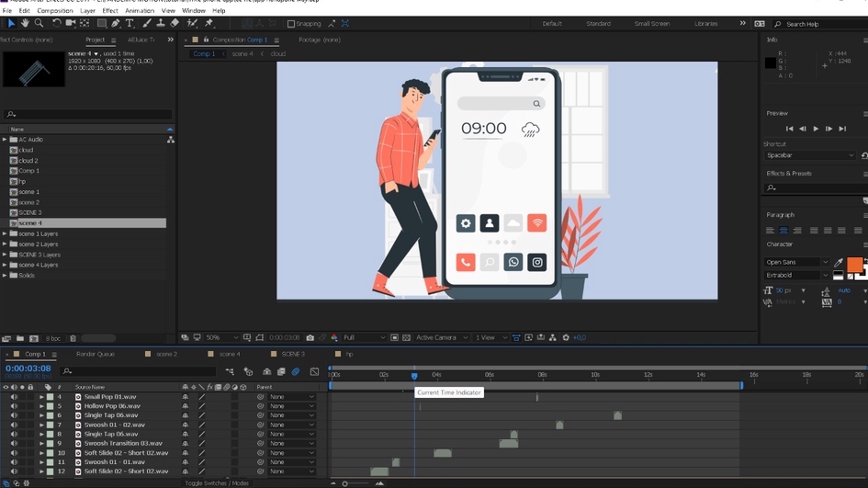
Task: Click the current time indicator marker
Action: click(414, 376)
